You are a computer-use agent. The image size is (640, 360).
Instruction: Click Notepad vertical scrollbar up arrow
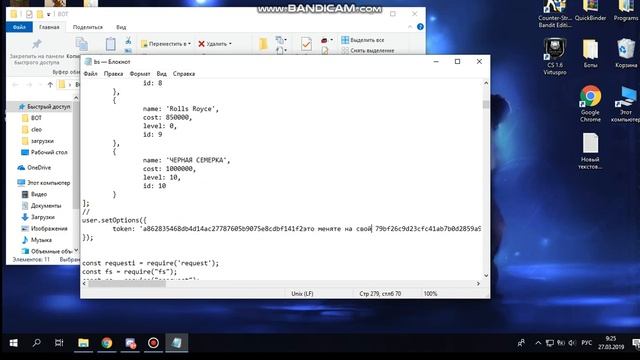[x=486, y=83]
